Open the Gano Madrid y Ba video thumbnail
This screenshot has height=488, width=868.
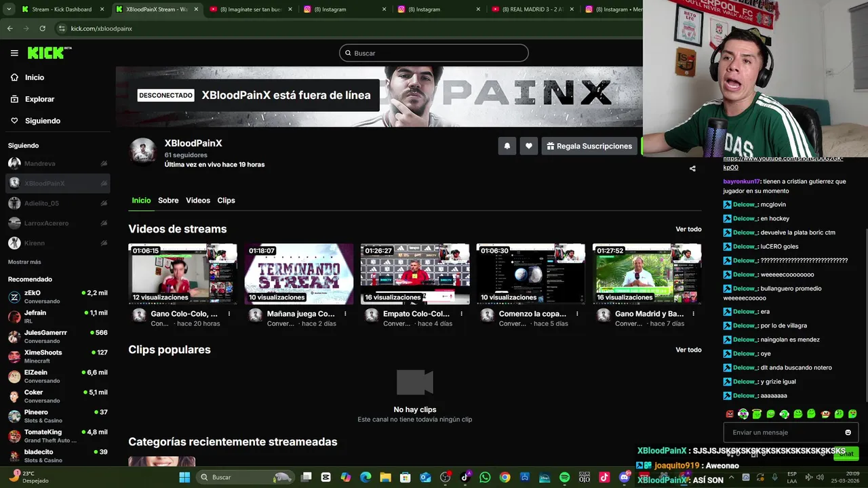point(647,274)
